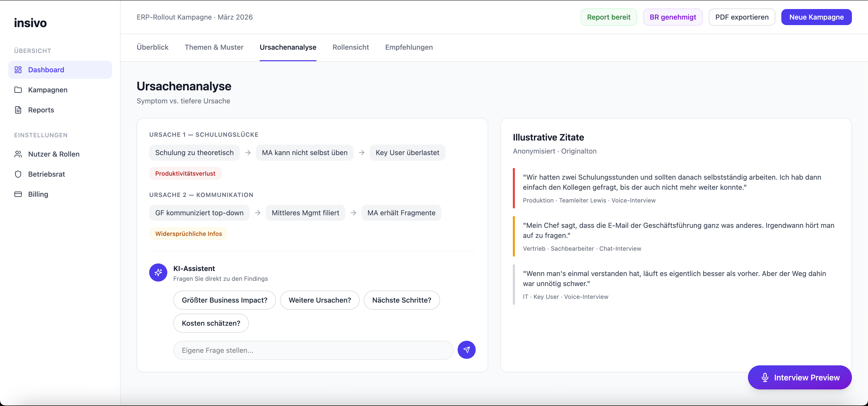Open the Empfehlungen tab
This screenshot has width=868, height=406.
pyautogui.click(x=409, y=47)
